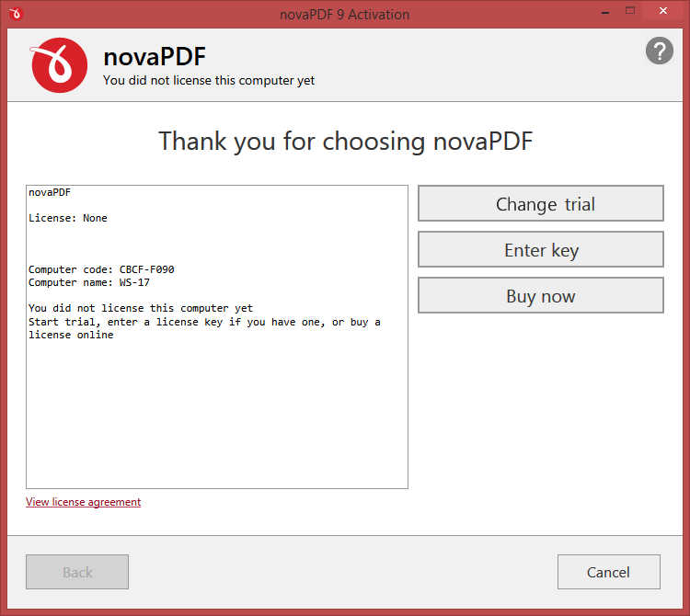
Task: Click the Change trial button
Action: coord(541,203)
